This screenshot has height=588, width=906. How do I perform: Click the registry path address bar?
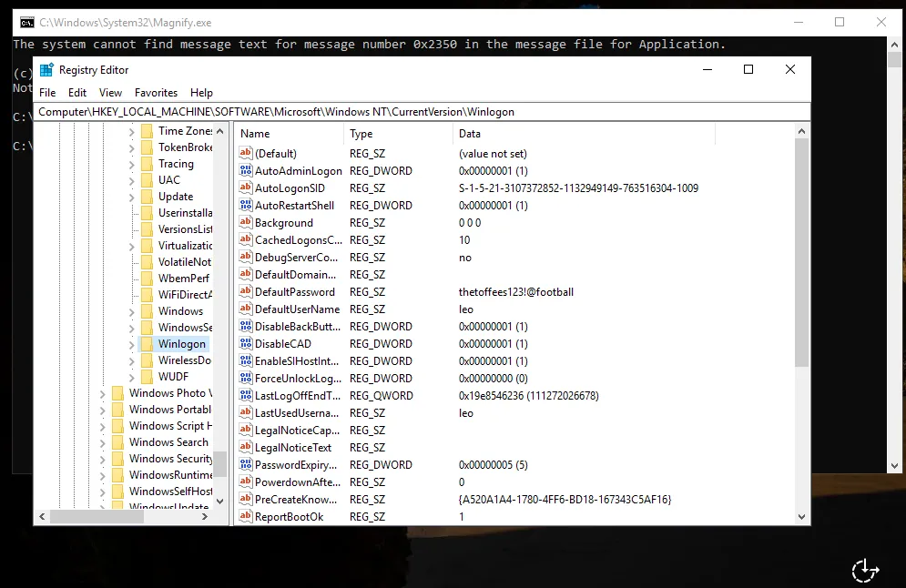pos(422,112)
